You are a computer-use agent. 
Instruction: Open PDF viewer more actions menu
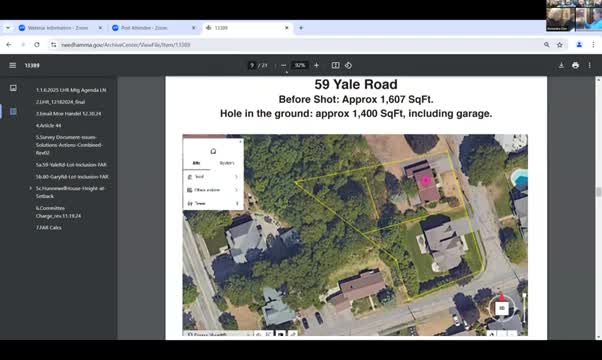point(589,65)
